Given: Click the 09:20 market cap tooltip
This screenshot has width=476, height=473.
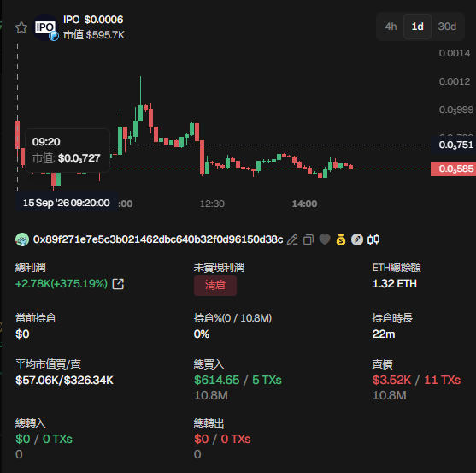Looking at the screenshot, I should click(68, 151).
